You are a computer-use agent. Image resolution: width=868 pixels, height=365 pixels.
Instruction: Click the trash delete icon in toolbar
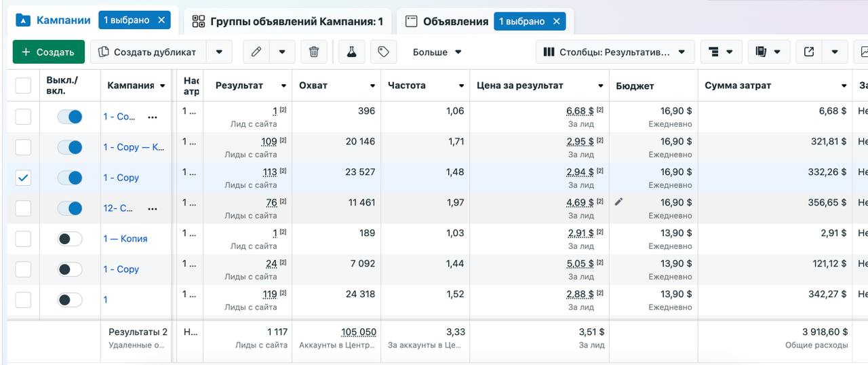point(313,52)
